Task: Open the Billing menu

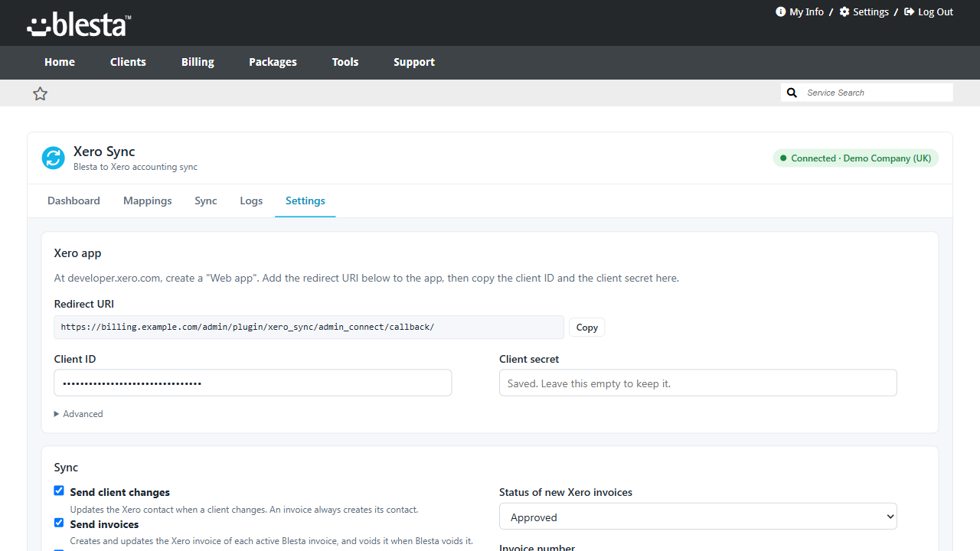Action: tap(198, 62)
